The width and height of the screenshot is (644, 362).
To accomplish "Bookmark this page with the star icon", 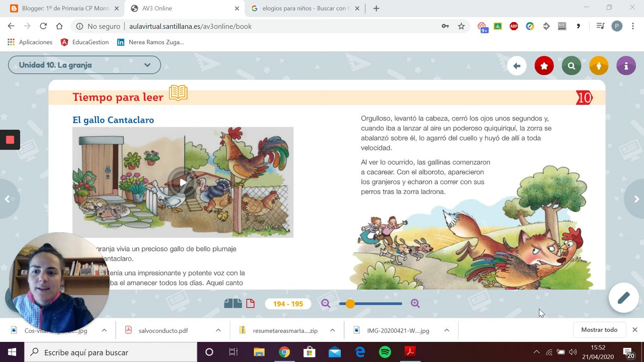I will (461, 26).
